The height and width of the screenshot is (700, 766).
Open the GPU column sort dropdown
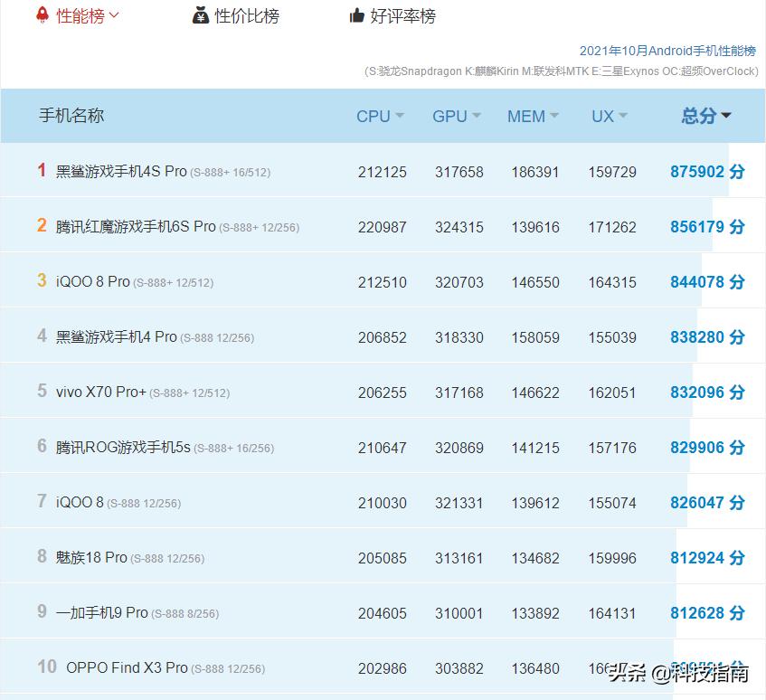click(475, 116)
